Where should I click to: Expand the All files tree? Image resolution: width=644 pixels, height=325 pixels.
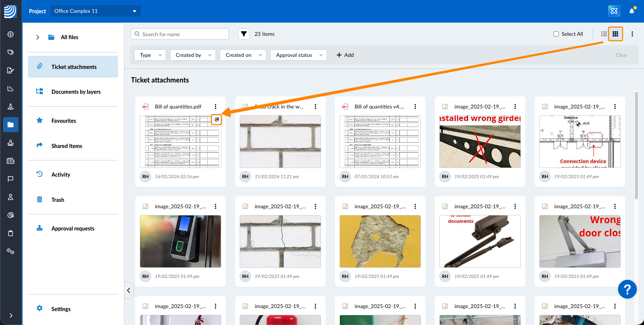(38, 37)
